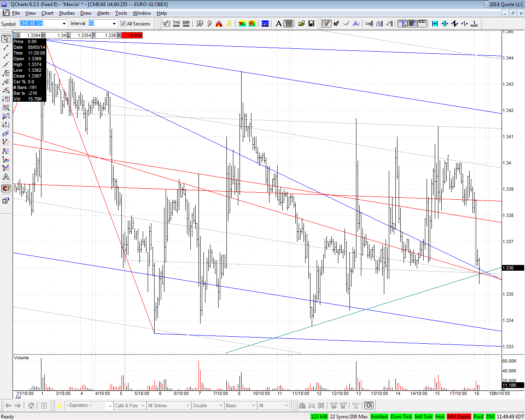Select the arrow pointer tool in sidebar
Viewport: 525px width, 420px height.
tap(6, 39)
